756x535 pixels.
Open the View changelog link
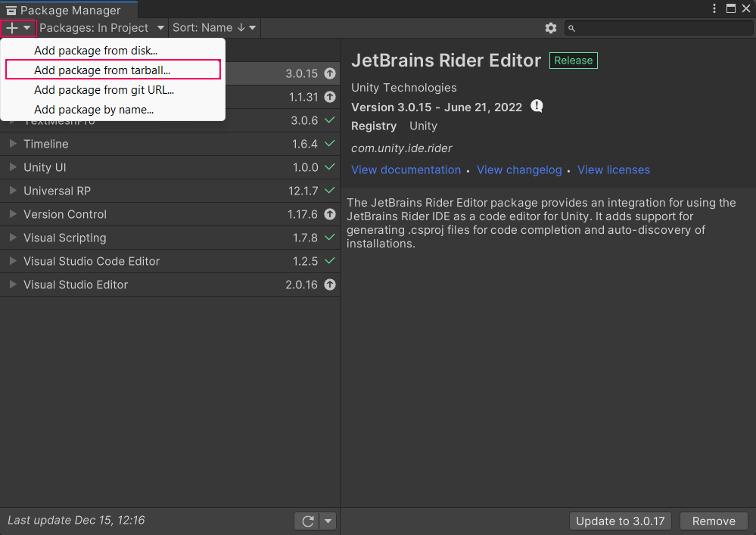[x=519, y=170]
